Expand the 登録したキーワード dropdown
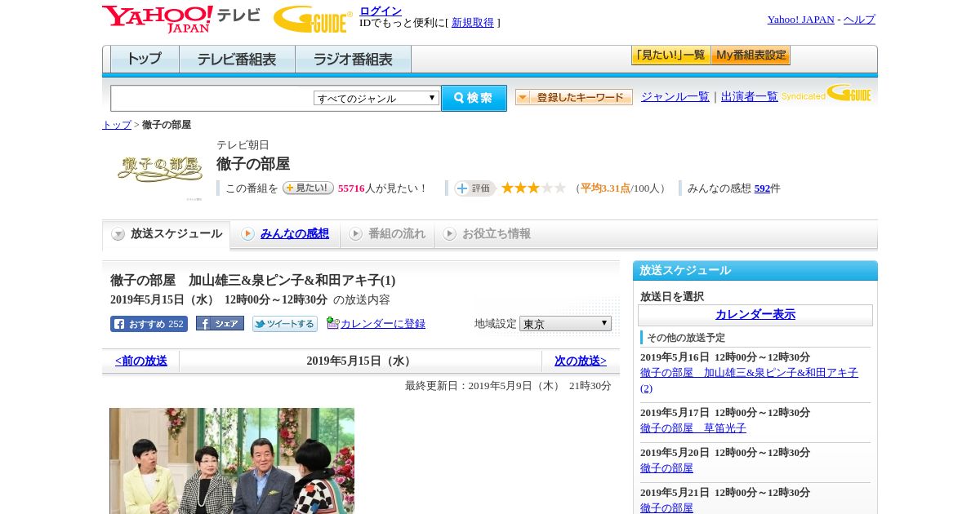The image size is (980, 514). click(x=574, y=97)
